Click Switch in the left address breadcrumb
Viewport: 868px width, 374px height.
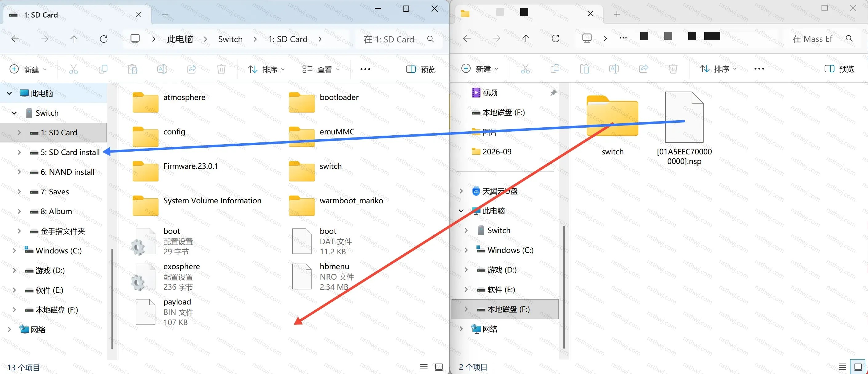[230, 39]
